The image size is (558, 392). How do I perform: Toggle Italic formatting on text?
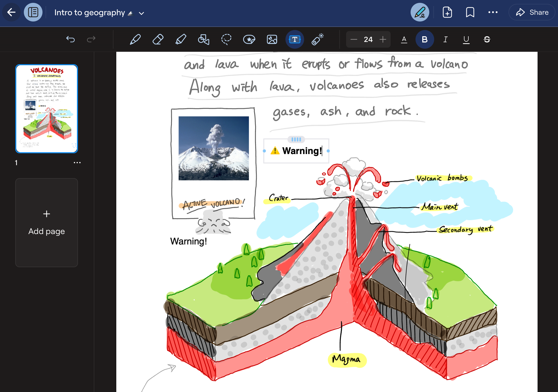446,39
